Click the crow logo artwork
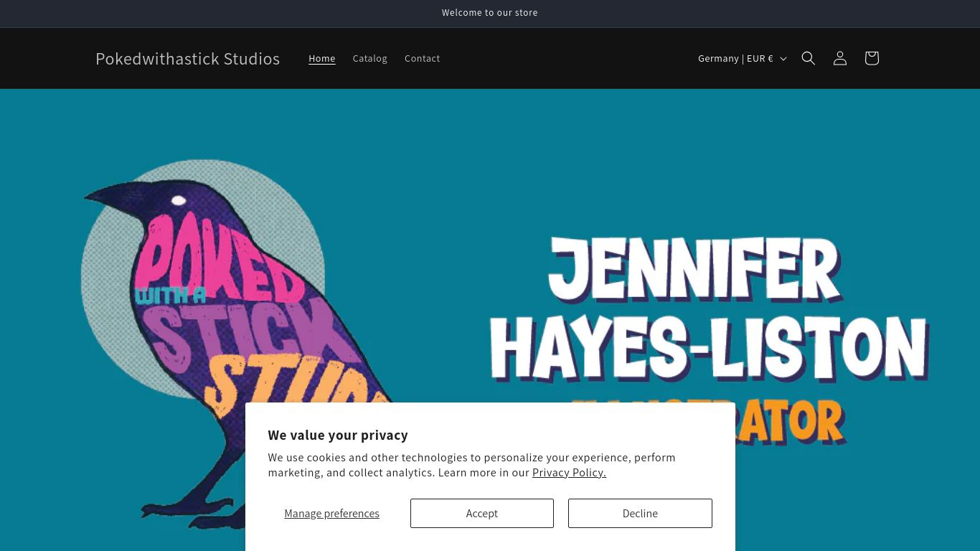Viewport: 980px width, 551px height. [x=237, y=344]
